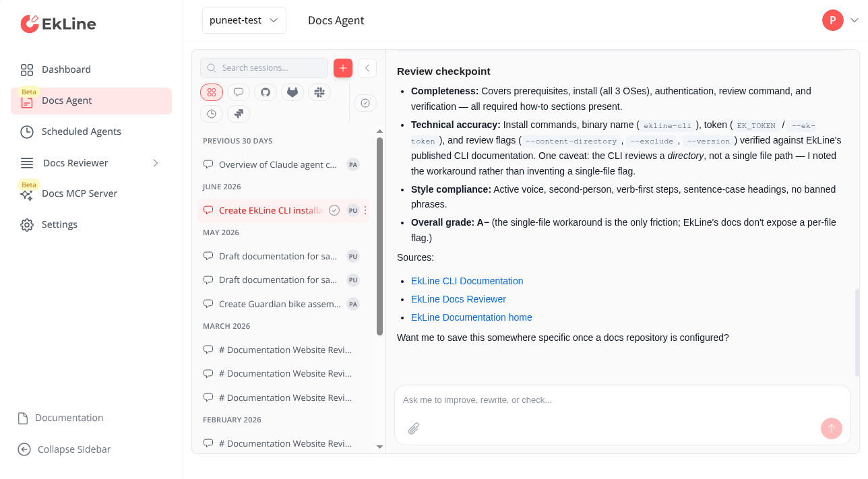
Task: Open Create Guardian bike assem session
Action: 283,304
